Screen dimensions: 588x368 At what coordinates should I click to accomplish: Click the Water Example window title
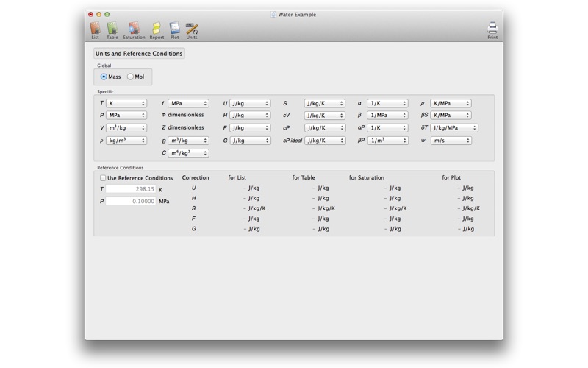point(297,15)
